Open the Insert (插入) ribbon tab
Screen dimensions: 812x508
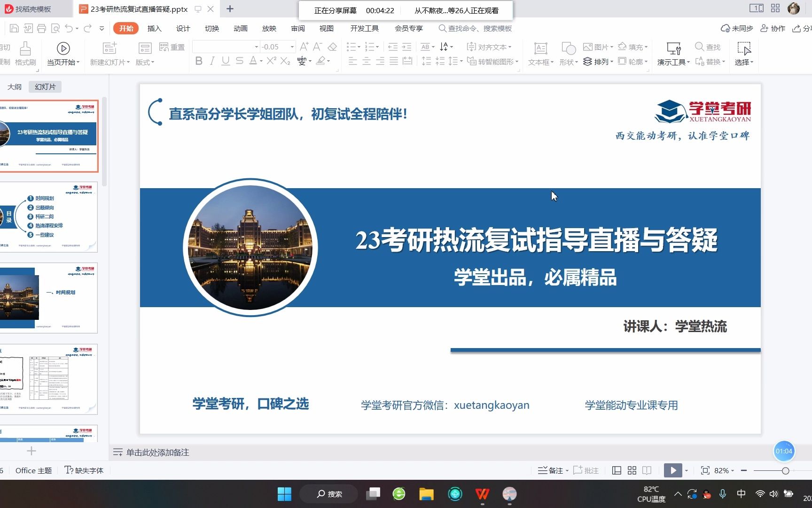pyautogui.click(x=154, y=29)
